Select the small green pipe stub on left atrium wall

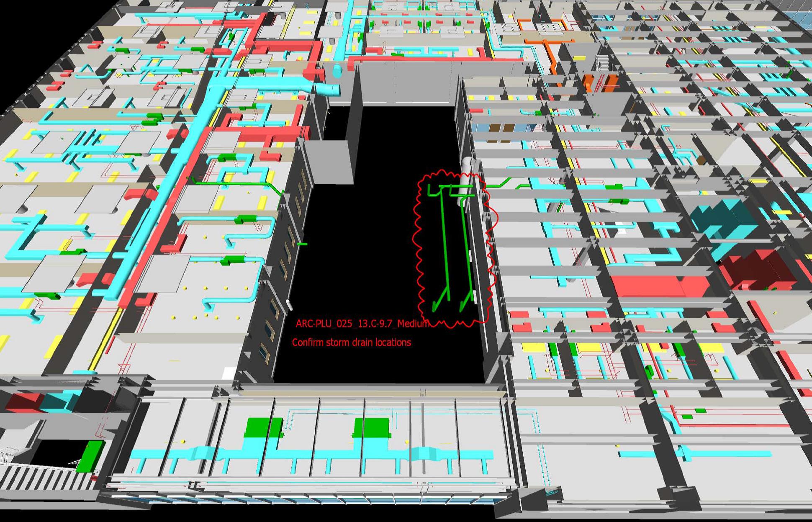[302, 244]
